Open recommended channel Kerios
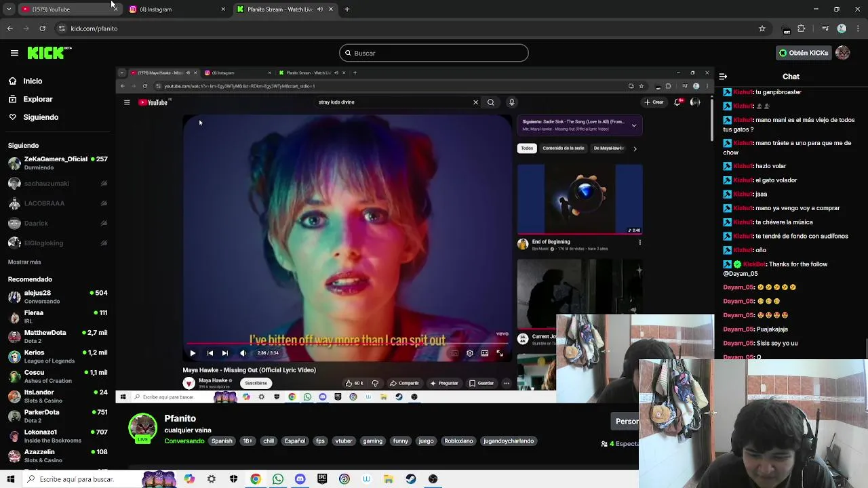This screenshot has width=868, height=488. tap(58, 357)
